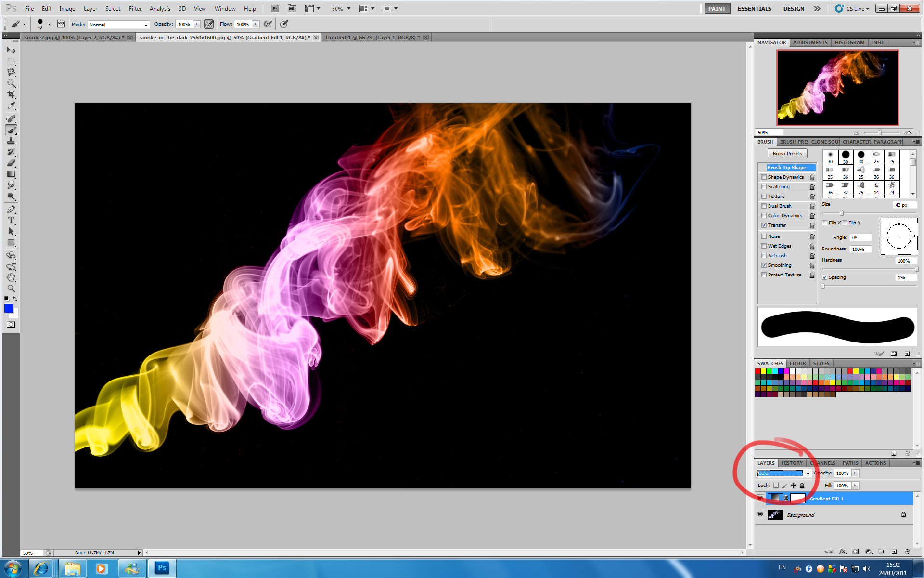Switch to the Channels tab
The image size is (924, 578).
[x=823, y=463]
